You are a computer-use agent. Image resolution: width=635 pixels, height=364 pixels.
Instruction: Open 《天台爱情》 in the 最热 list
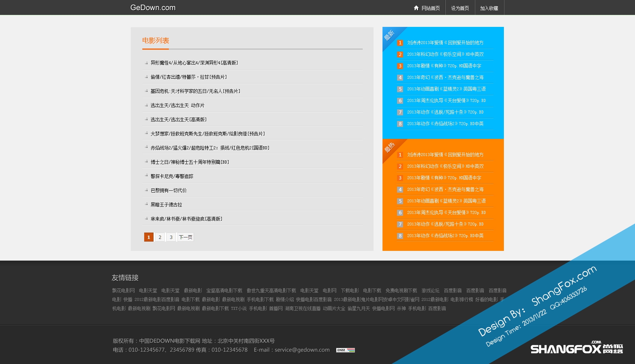(x=446, y=213)
